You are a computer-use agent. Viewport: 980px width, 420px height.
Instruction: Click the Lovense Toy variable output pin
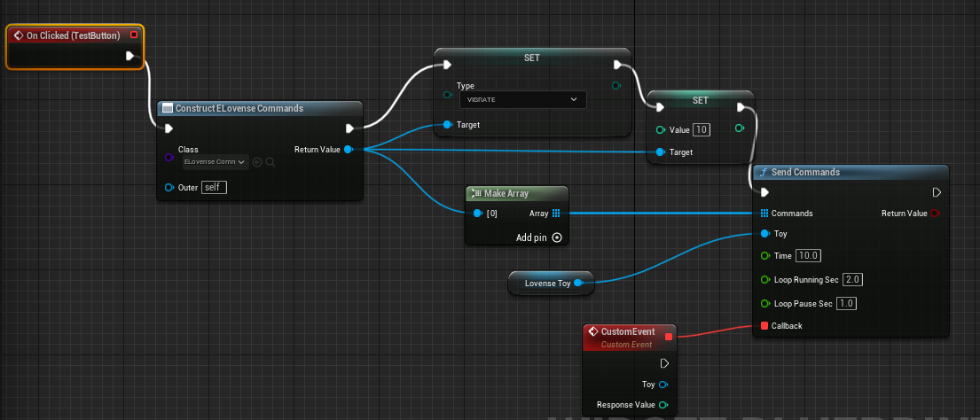pos(578,284)
